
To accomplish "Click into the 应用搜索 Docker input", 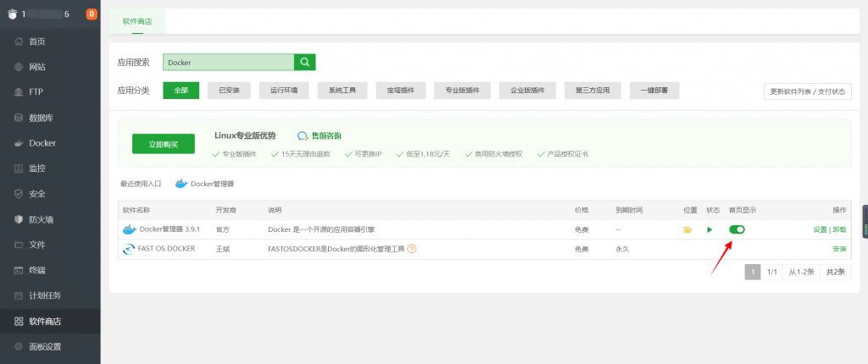I will (229, 62).
